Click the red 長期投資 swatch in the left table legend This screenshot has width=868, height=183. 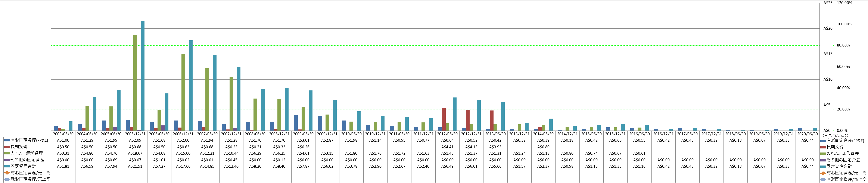(7, 147)
